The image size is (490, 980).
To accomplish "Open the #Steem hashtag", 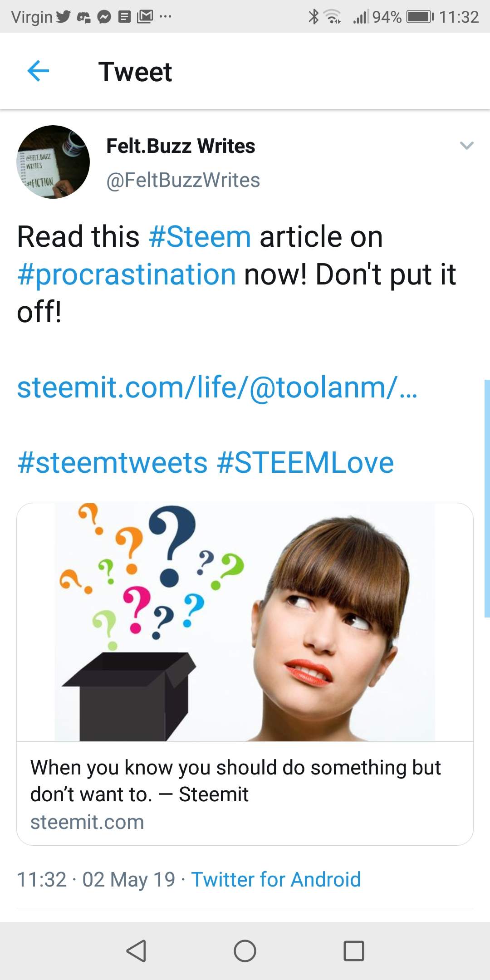I will [x=200, y=237].
